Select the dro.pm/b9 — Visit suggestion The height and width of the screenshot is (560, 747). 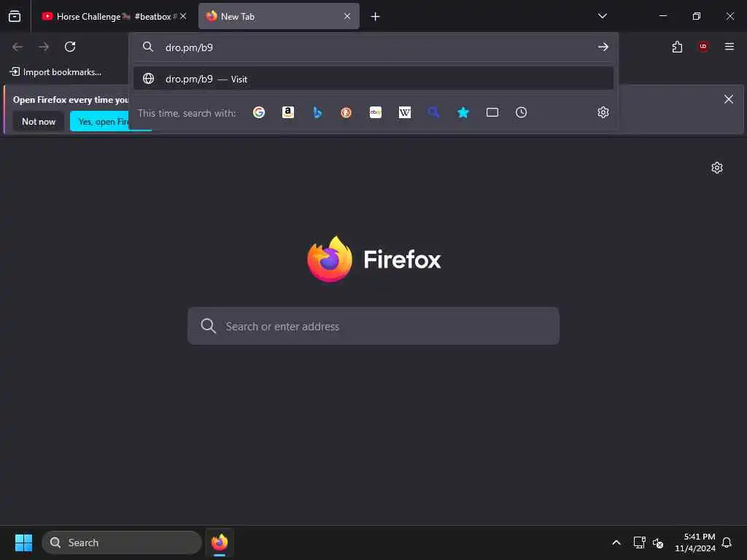(373, 79)
